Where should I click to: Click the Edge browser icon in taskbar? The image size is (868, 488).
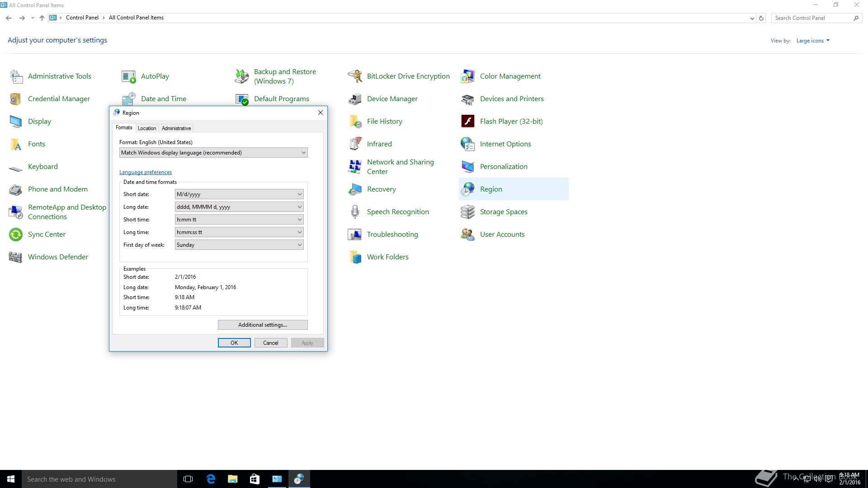tap(211, 479)
